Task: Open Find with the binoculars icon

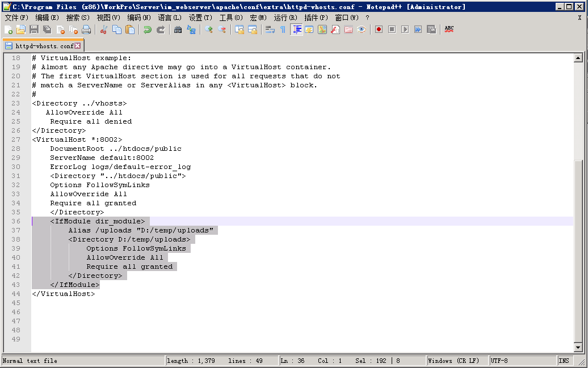Action: coord(178,29)
